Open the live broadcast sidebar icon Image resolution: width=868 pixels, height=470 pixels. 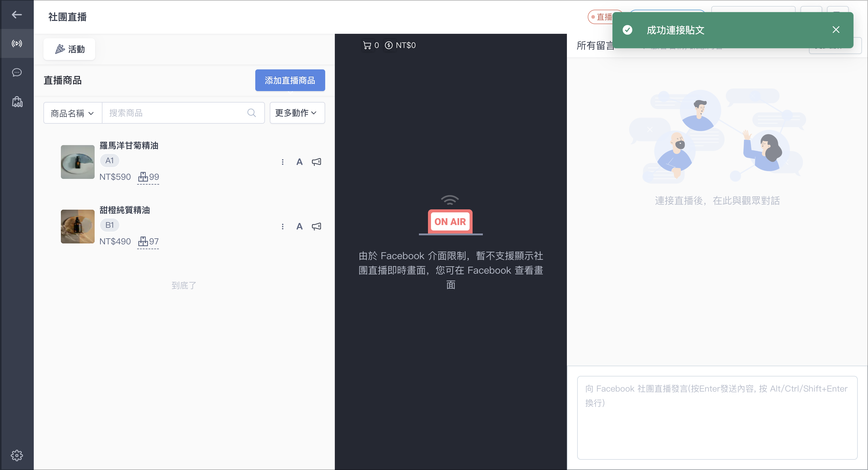(x=17, y=43)
